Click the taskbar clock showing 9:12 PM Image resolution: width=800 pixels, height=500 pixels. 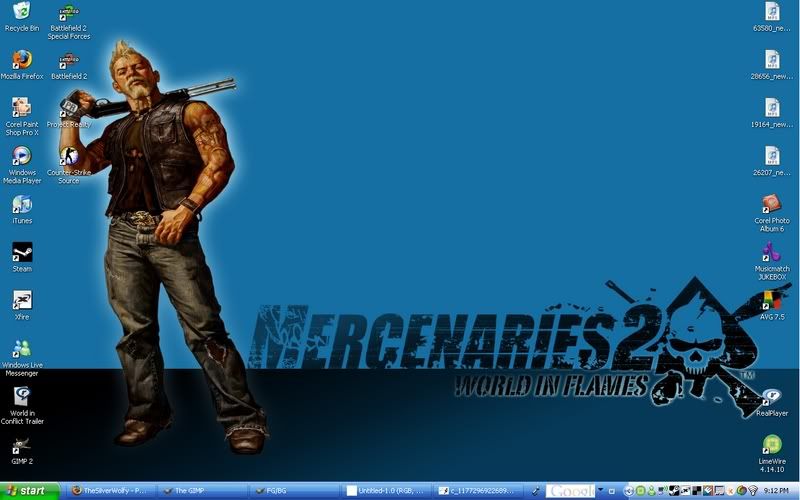(777, 491)
